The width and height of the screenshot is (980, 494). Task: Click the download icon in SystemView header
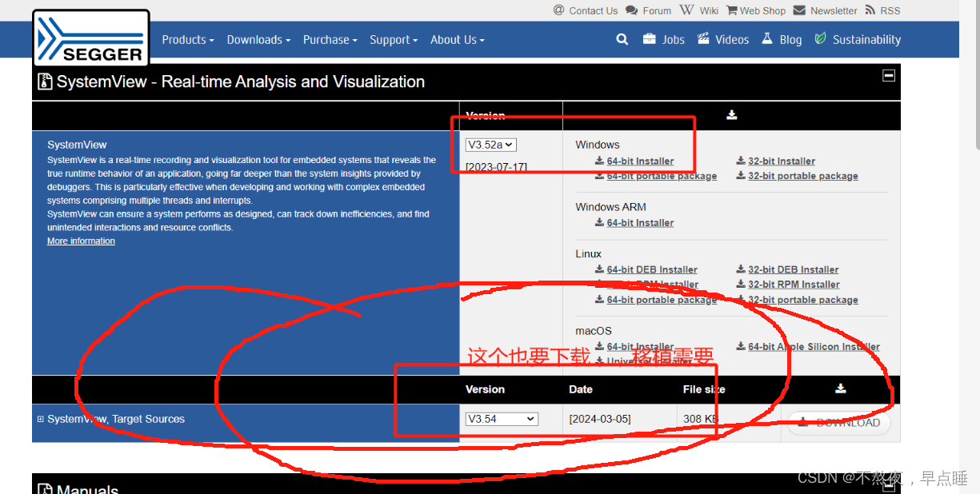[731, 115]
